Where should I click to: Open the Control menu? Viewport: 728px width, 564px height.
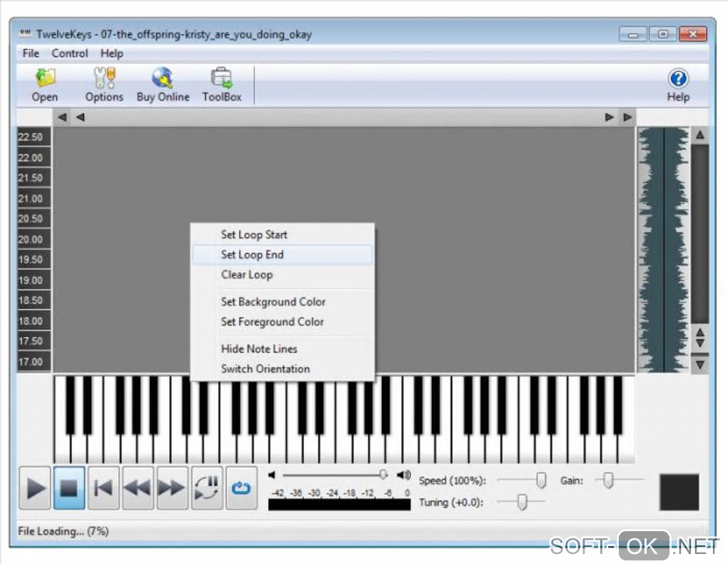[70, 54]
